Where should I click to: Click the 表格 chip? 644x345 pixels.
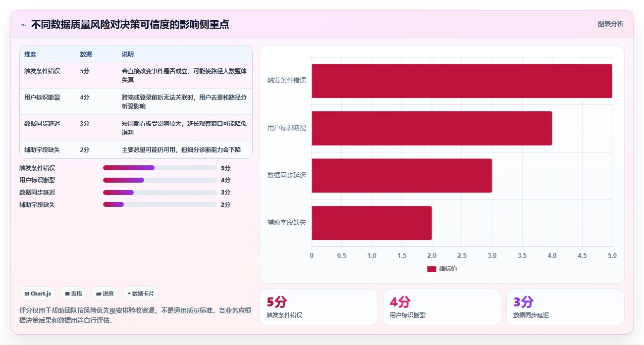[x=73, y=294]
